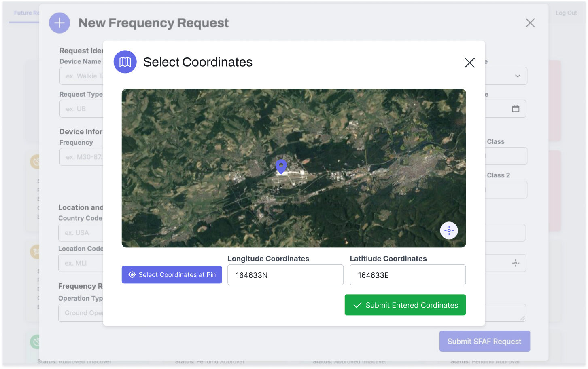Click Select Coordinates at Pin button
This screenshot has width=588, height=369.
[x=172, y=275]
